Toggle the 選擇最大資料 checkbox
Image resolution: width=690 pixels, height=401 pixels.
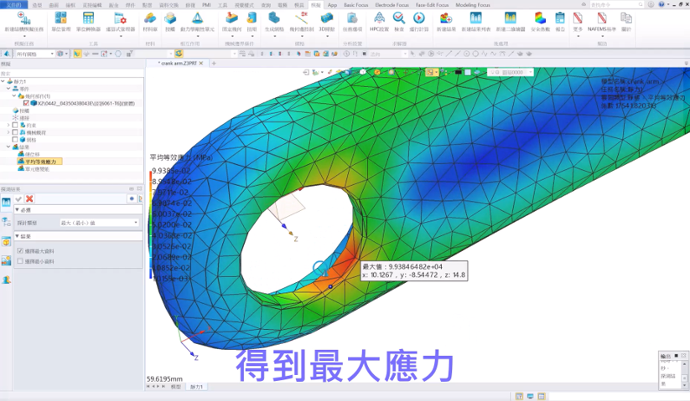coord(21,250)
